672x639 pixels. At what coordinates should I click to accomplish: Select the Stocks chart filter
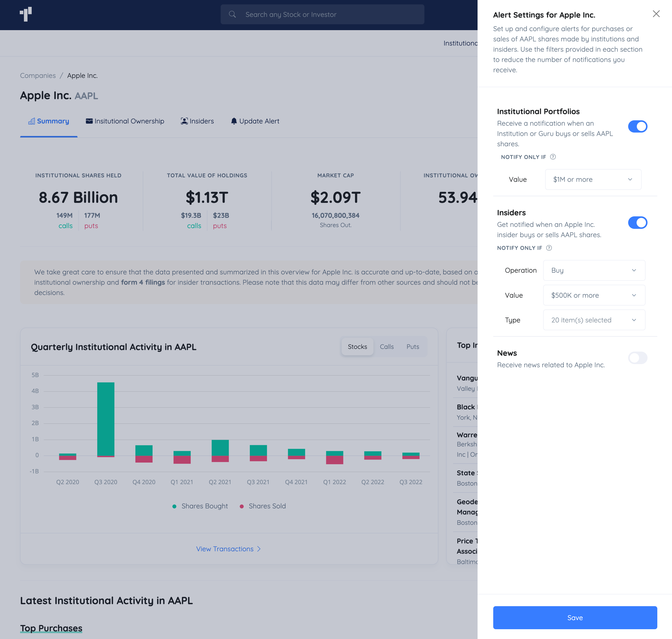(x=357, y=347)
